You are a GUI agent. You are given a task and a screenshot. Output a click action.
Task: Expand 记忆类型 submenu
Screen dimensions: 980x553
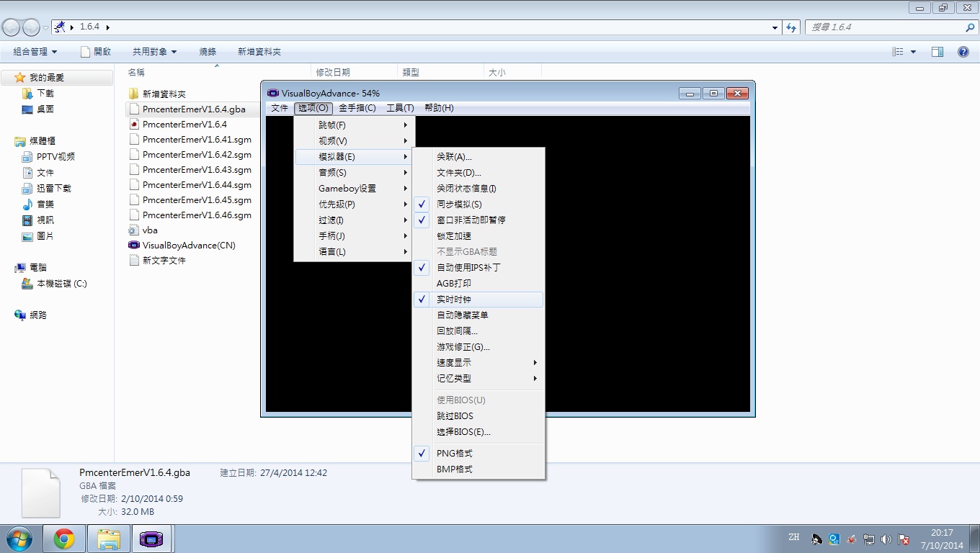click(478, 378)
